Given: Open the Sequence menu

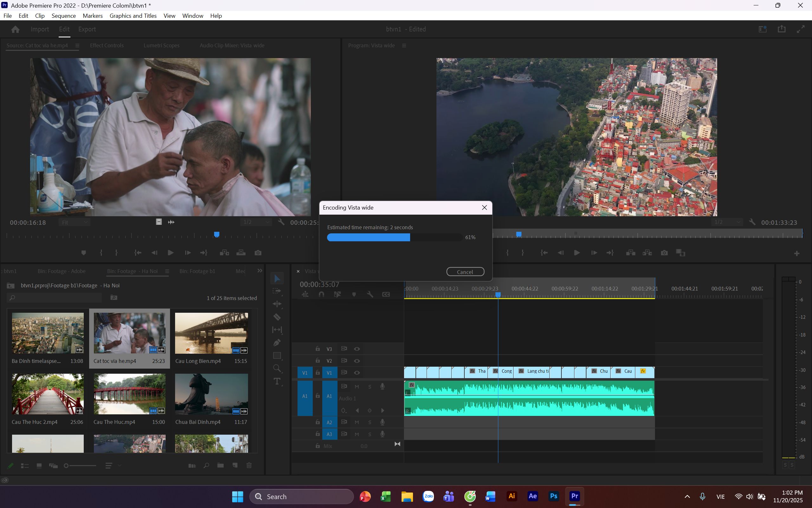Looking at the screenshot, I should 64,16.
